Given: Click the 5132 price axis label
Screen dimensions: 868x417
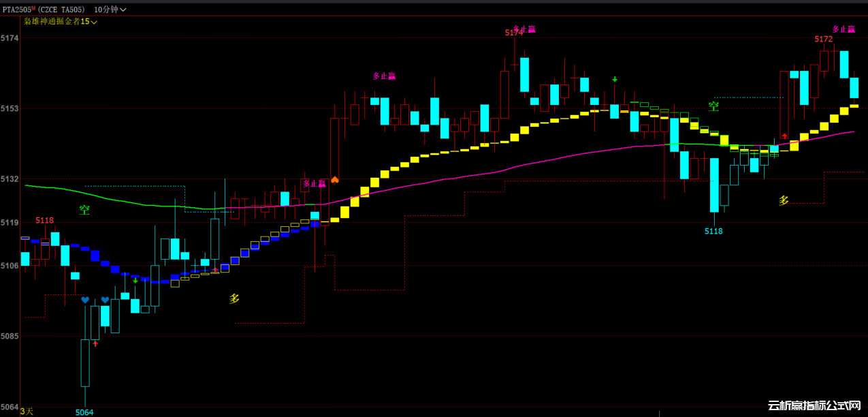Looking at the screenshot, I should pos(10,179).
